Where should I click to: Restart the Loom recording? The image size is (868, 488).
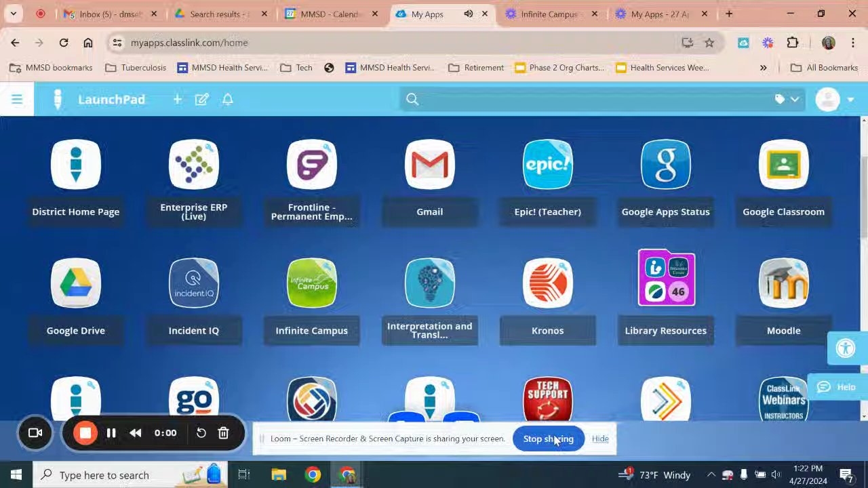(x=201, y=433)
